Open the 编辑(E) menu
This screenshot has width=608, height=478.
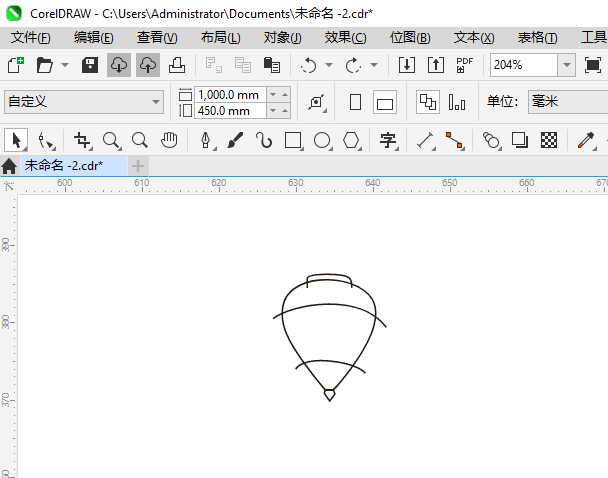pos(93,38)
